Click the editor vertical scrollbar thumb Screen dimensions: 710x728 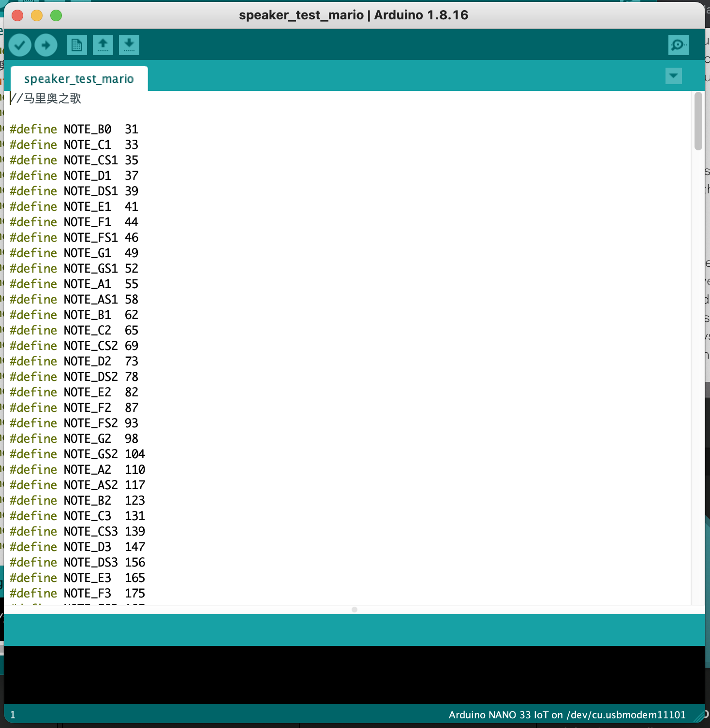[x=698, y=121]
